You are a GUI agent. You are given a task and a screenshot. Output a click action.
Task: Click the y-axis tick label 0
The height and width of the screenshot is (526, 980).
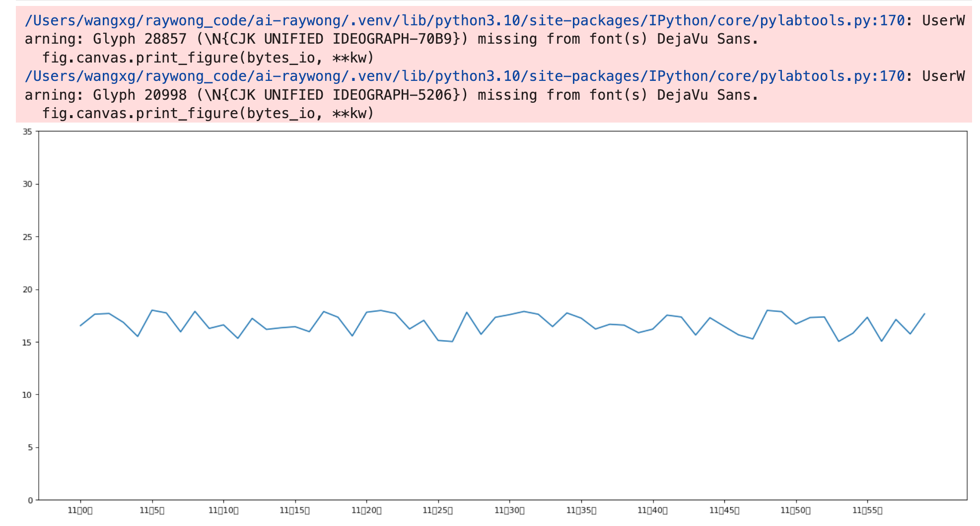pyautogui.click(x=30, y=500)
